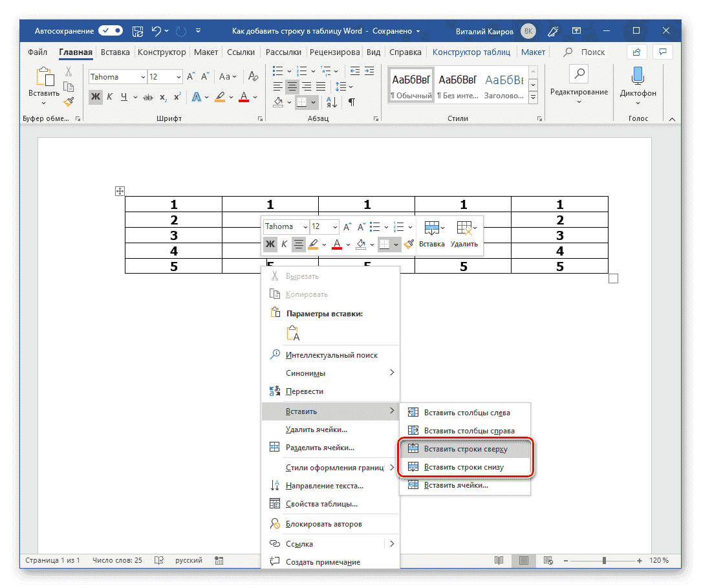Check spelling via the status bar proofing icon

pyautogui.click(x=158, y=560)
